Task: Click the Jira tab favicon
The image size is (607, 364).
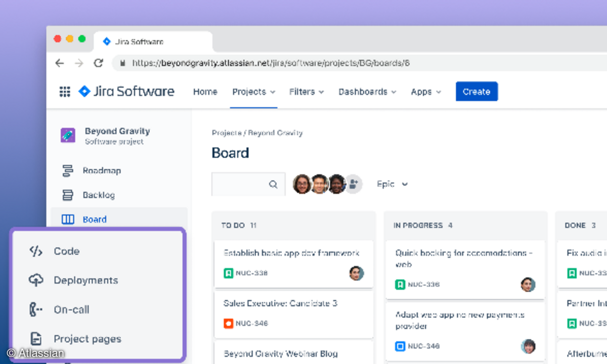Action: pos(107,41)
